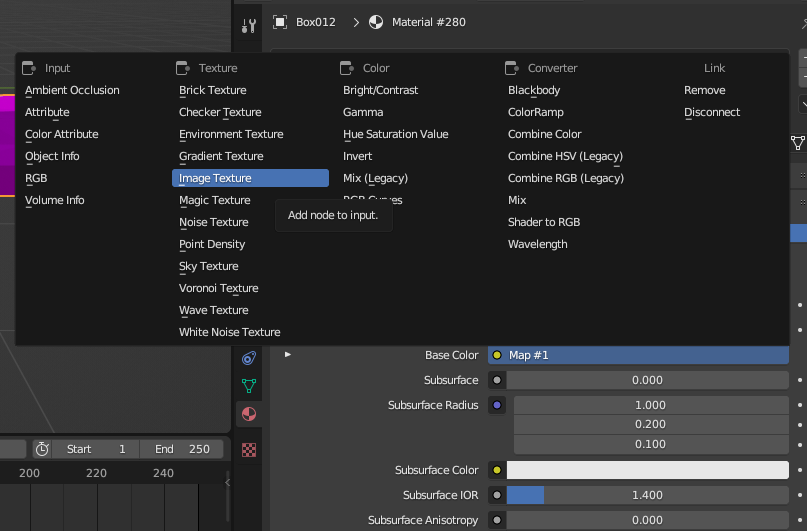Screen dimensions: 807x531
Task: Expand the Base Color disclosure triangle
Action: (x=288, y=355)
